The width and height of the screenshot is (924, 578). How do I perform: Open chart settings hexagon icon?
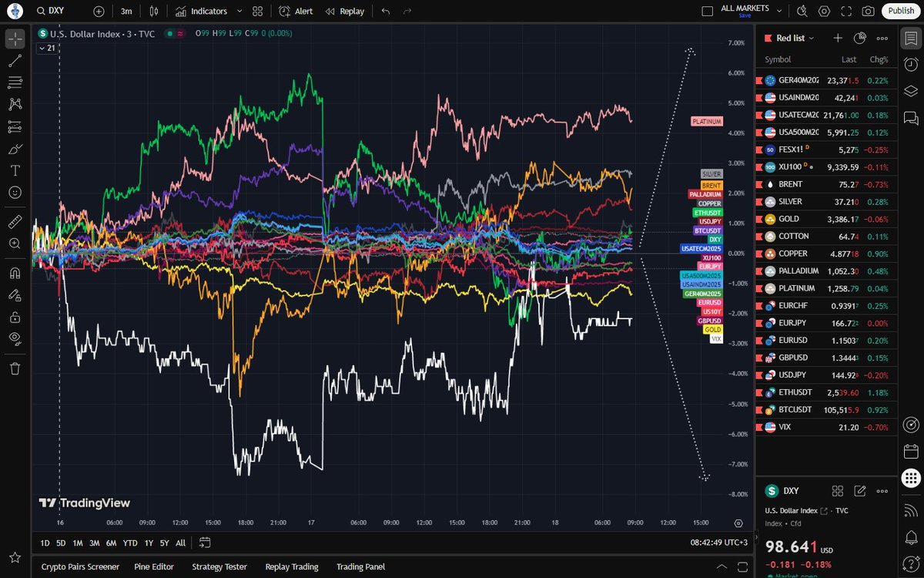(825, 12)
